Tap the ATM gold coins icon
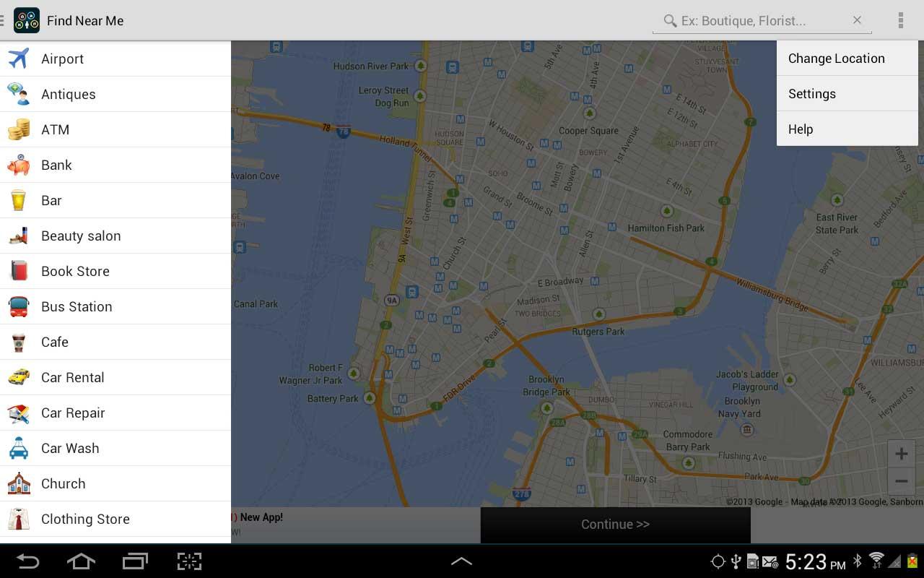The image size is (924, 578). [x=19, y=129]
